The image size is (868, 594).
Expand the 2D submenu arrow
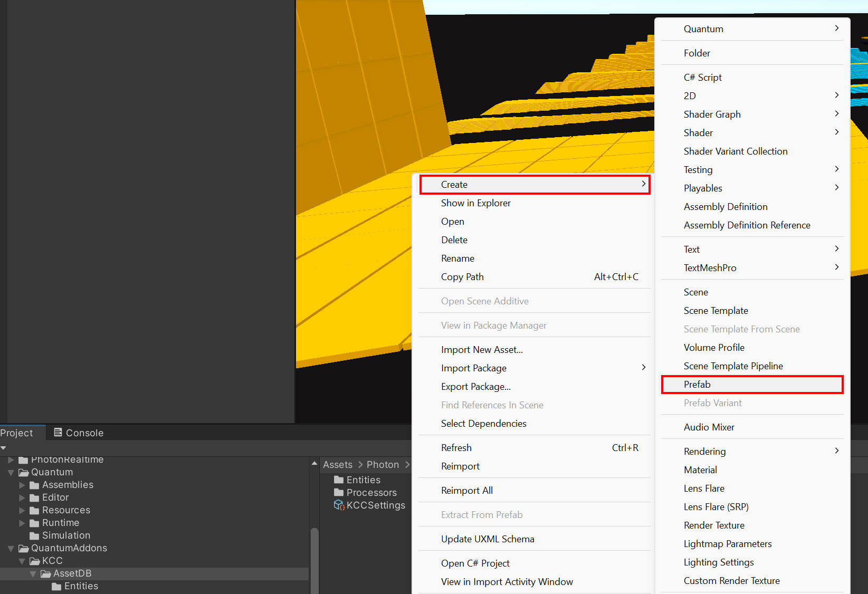pos(837,95)
